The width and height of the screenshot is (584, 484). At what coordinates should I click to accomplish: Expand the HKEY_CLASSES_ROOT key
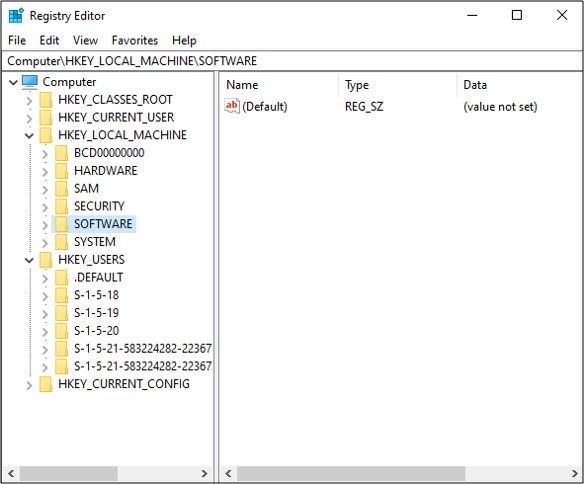29,101
